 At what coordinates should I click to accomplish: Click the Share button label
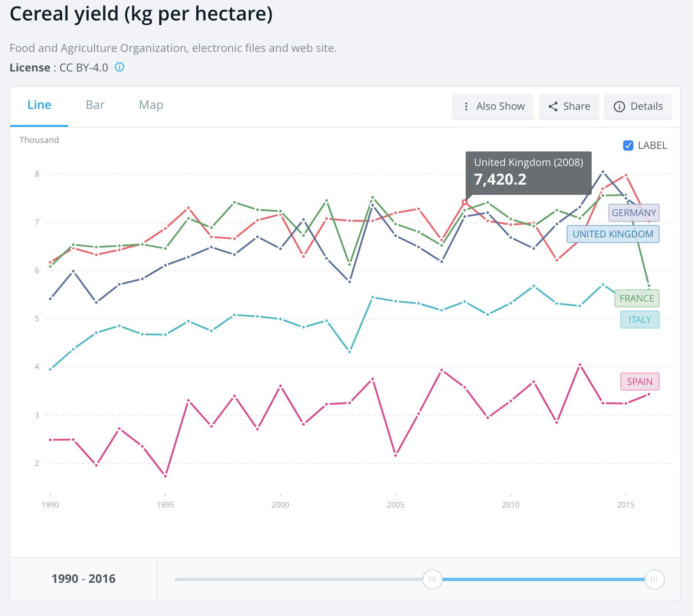click(x=576, y=106)
